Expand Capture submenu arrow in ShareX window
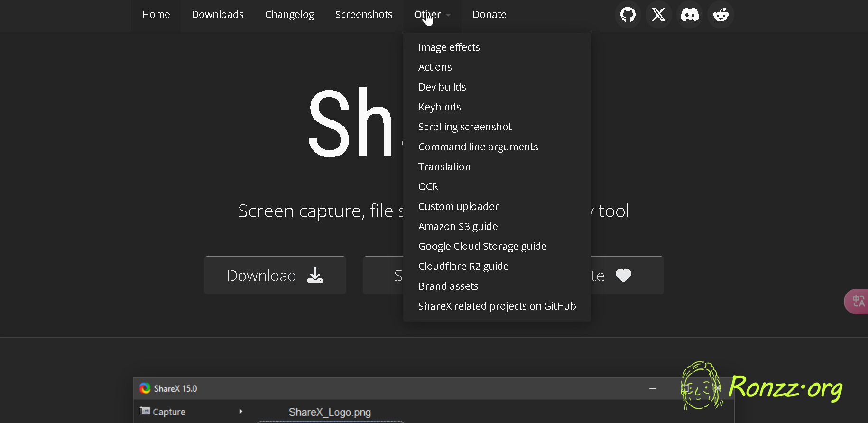Screen dimensions: 868x423 click(241, 411)
